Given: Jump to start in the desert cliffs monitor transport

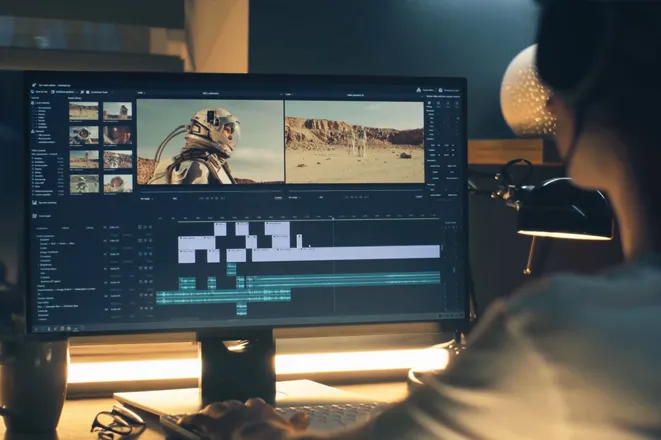Looking at the screenshot, I should pos(346,197).
